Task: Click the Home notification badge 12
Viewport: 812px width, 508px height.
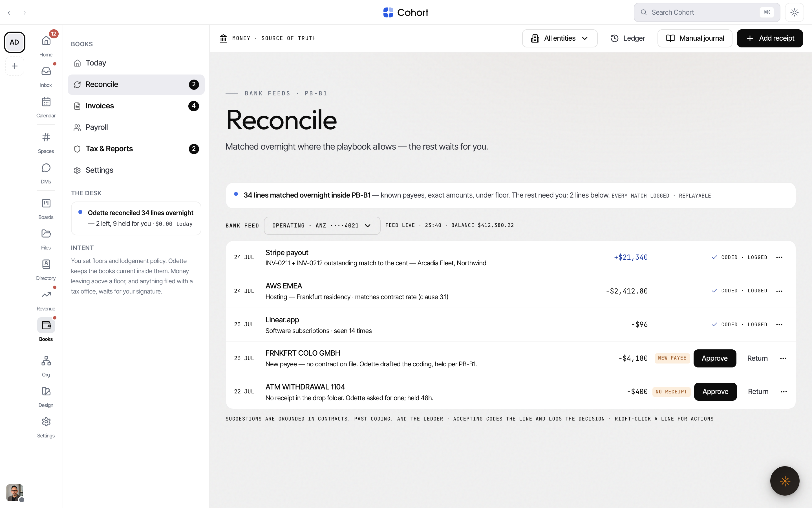Action: (x=54, y=34)
